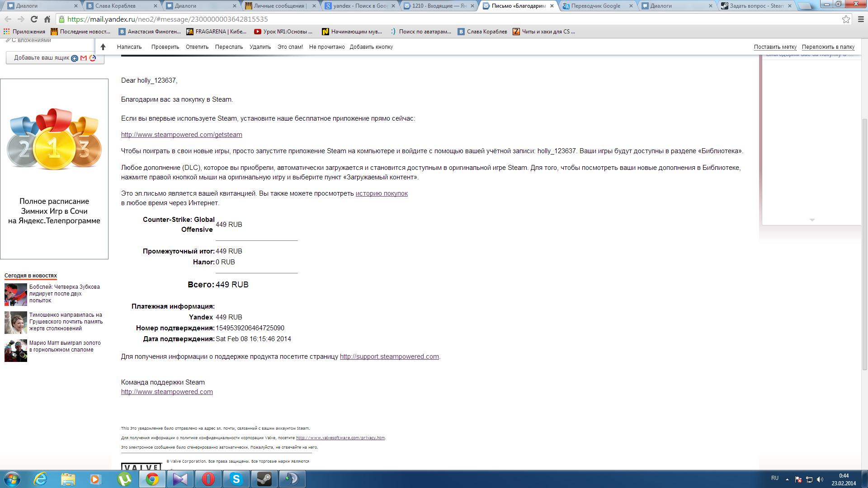Open valvesoftware.com privacy link
Screen dimensions: 868x488
[340, 438]
